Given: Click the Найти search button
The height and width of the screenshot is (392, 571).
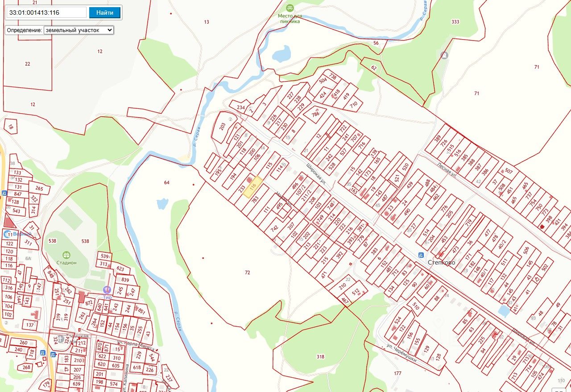Looking at the screenshot, I should coord(105,12).
